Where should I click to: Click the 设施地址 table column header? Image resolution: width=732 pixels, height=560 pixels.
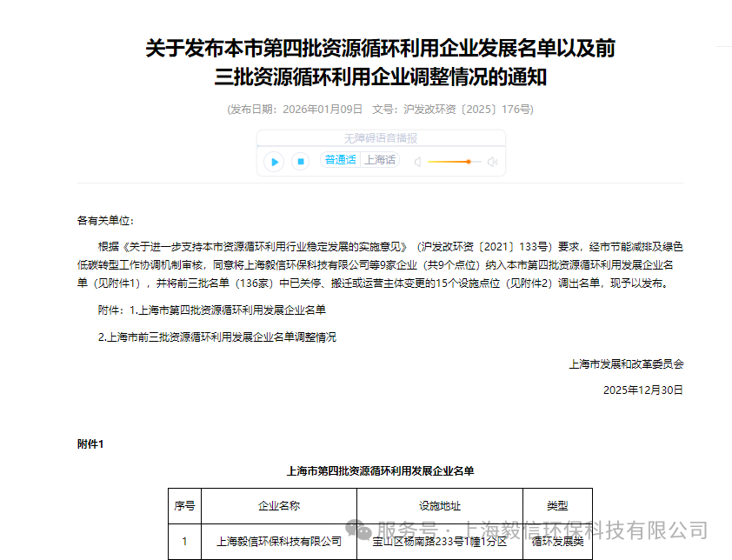tap(439, 506)
